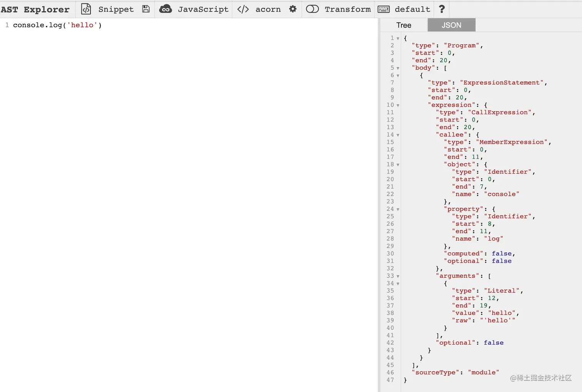Screen dimensions: 582x392
Task: Click the keyboard icon beside default
Action: (x=383, y=9)
